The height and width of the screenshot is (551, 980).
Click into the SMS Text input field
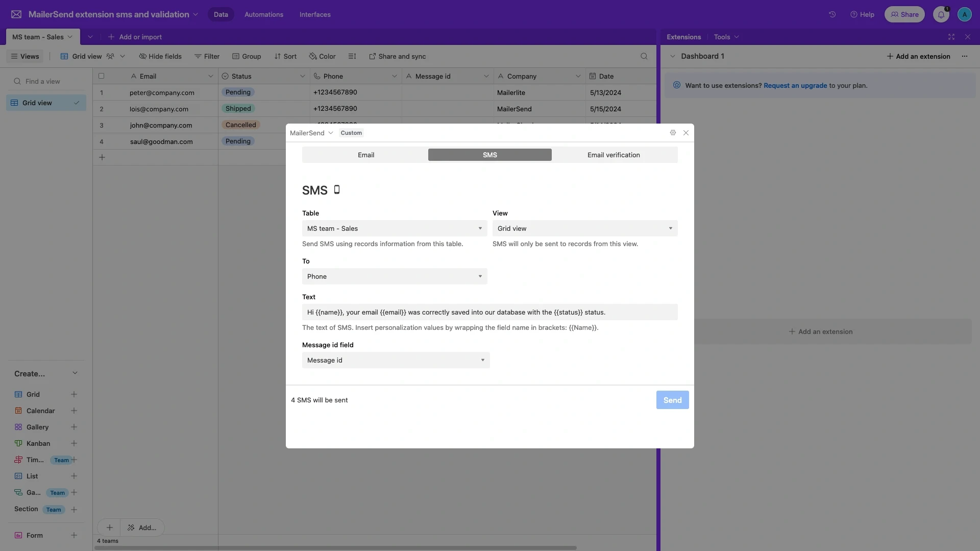point(489,312)
